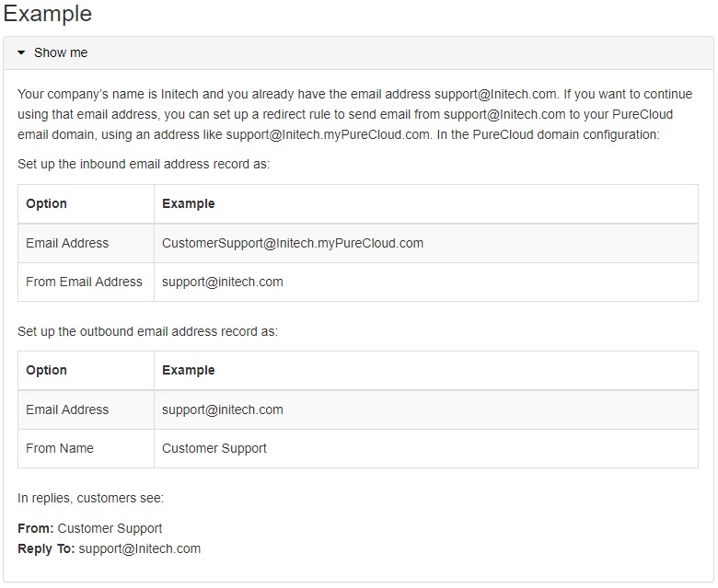Click the Reply To: support@Initech.com line

[109, 548]
